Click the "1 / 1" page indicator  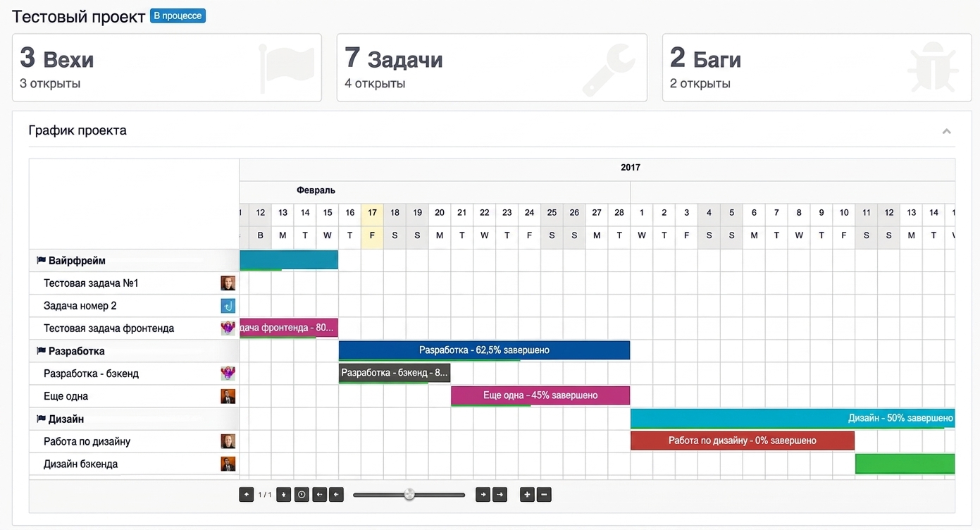coord(265,495)
